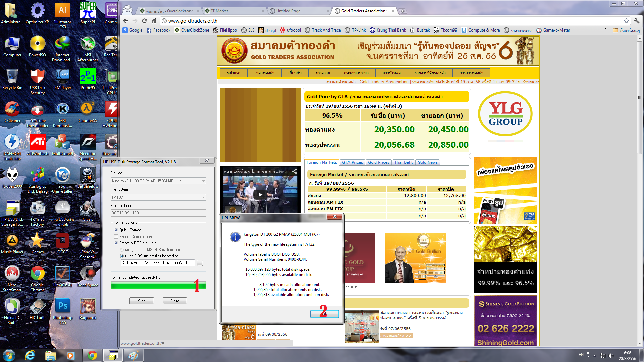Play the embedded gold news video
This screenshot has width=644, height=362.
pyautogui.click(x=260, y=194)
